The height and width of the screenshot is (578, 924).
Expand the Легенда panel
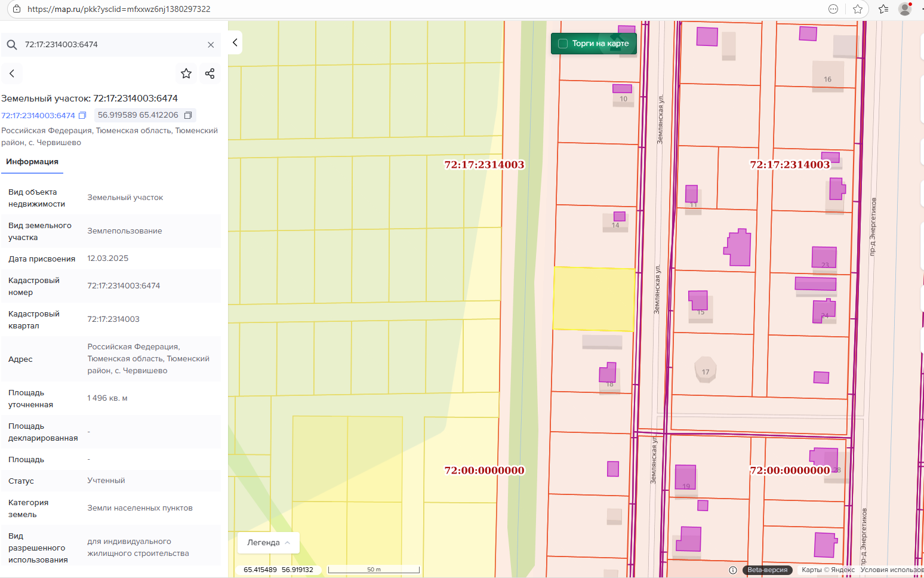(x=268, y=543)
